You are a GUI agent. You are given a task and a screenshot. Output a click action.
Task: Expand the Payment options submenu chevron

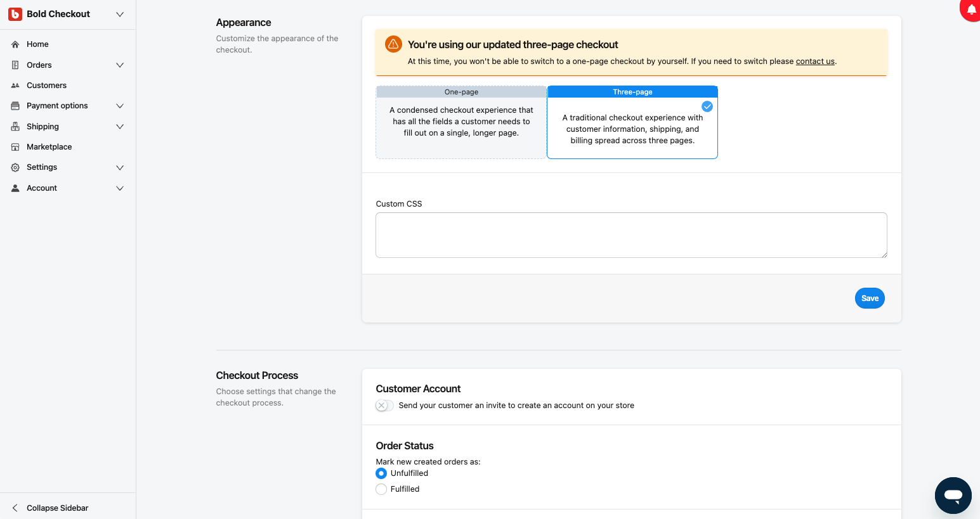click(120, 106)
